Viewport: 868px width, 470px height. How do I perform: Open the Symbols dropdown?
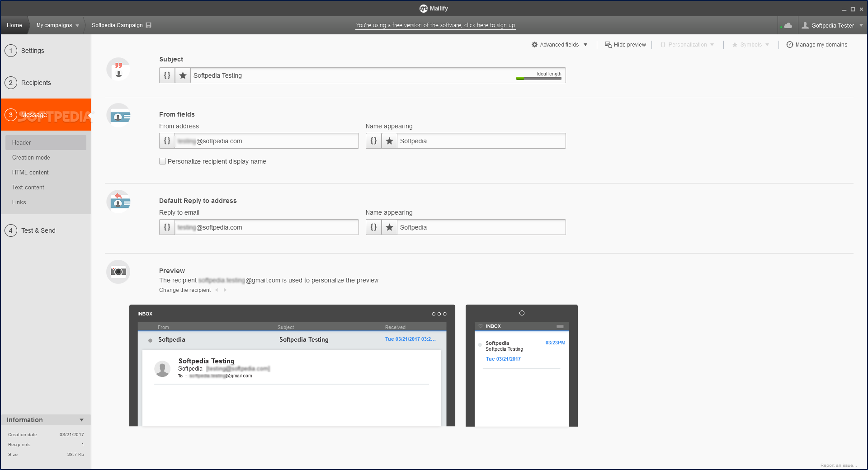(x=750, y=45)
